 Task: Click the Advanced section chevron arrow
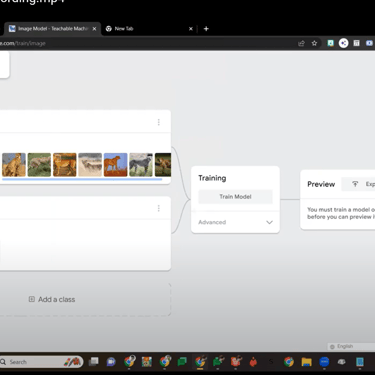(269, 222)
